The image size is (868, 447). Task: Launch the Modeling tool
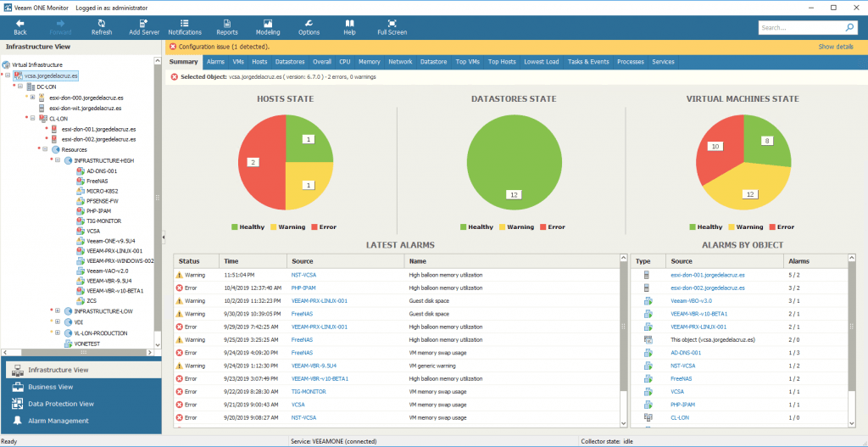[x=268, y=27]
